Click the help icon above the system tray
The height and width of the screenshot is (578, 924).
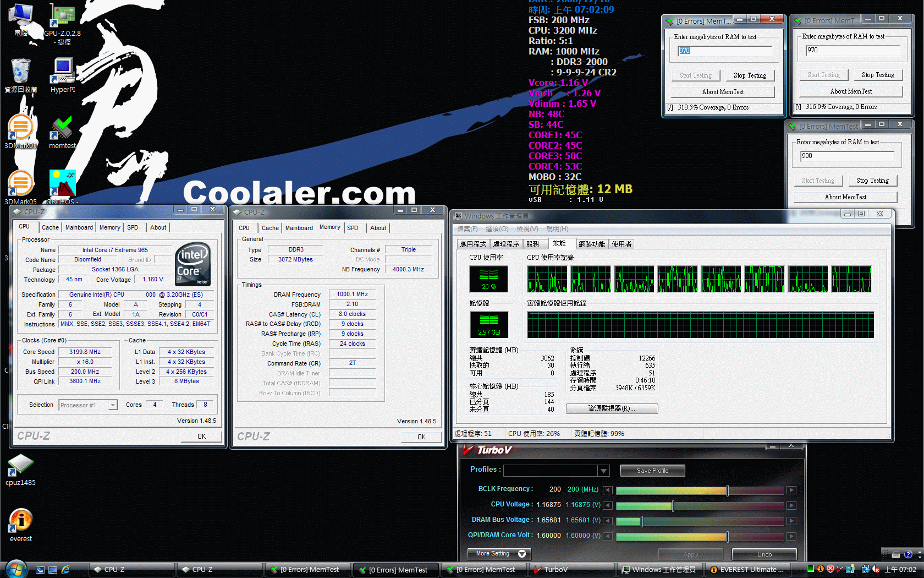[x=908, y=554]
